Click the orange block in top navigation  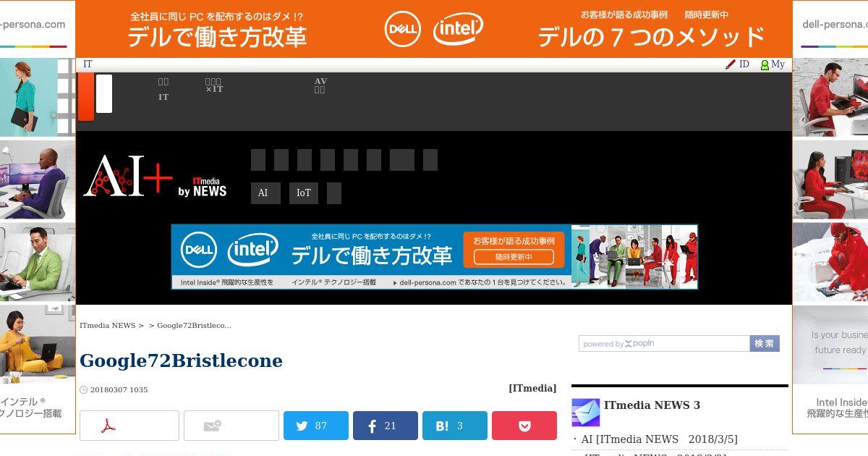click(86, 96)
